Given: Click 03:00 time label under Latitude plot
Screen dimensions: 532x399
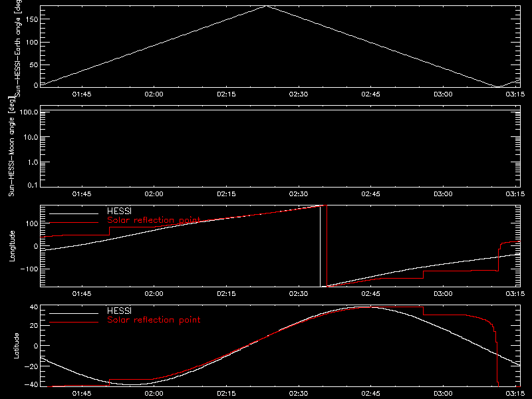Looking at the screenshot, I should [x=443, y=393].
